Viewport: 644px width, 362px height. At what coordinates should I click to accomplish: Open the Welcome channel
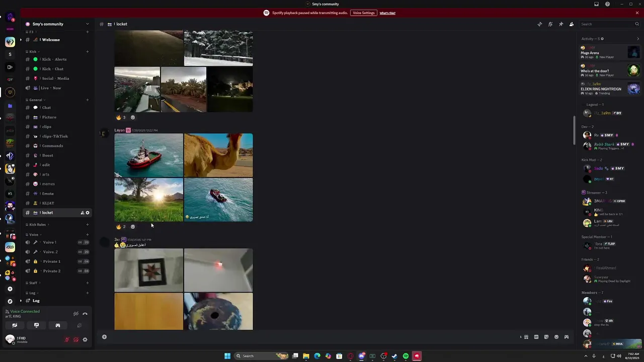(x=57, y=40)
